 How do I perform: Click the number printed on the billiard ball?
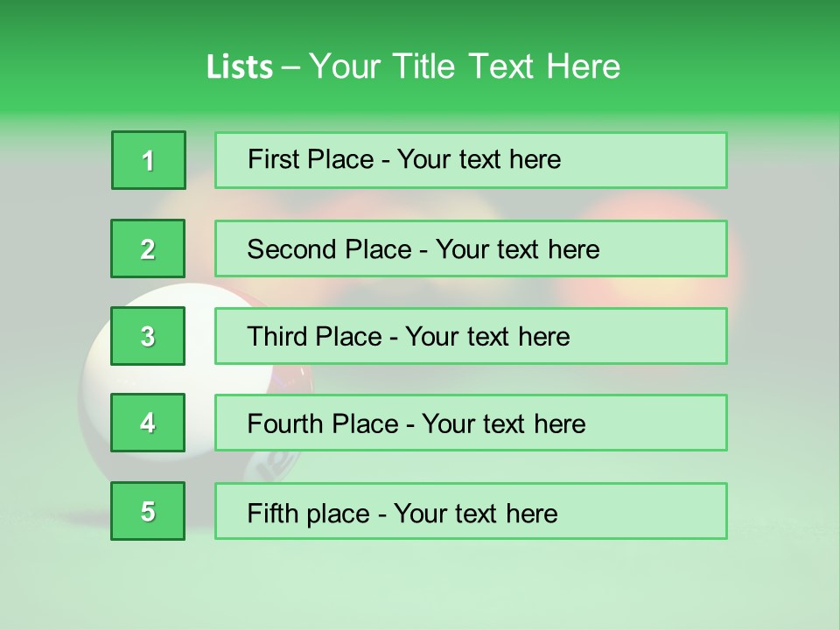pyautogui.click(x=273, y=464)
